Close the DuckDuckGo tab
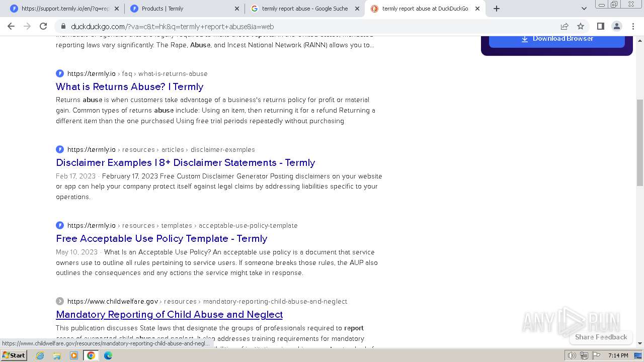The image size is (644, 362). point(477,9)
